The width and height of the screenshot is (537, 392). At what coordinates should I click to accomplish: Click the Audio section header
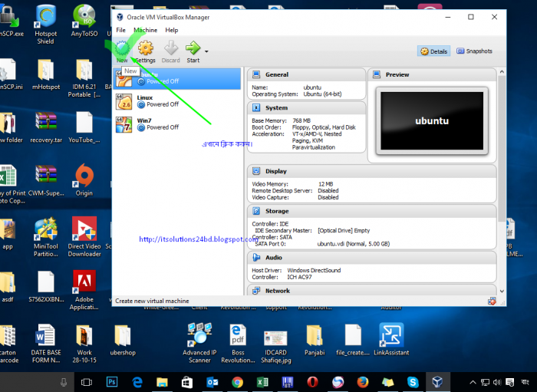pyautogui.click(x=371, y=258)
